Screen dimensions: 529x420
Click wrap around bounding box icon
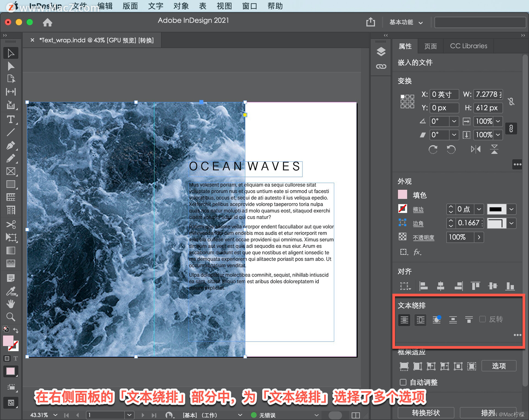point(420,320)
